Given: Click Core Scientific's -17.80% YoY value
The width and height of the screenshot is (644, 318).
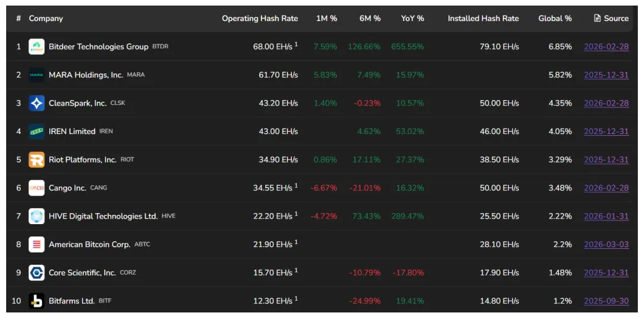Looking at the screenshot, I should pos(408,272).
